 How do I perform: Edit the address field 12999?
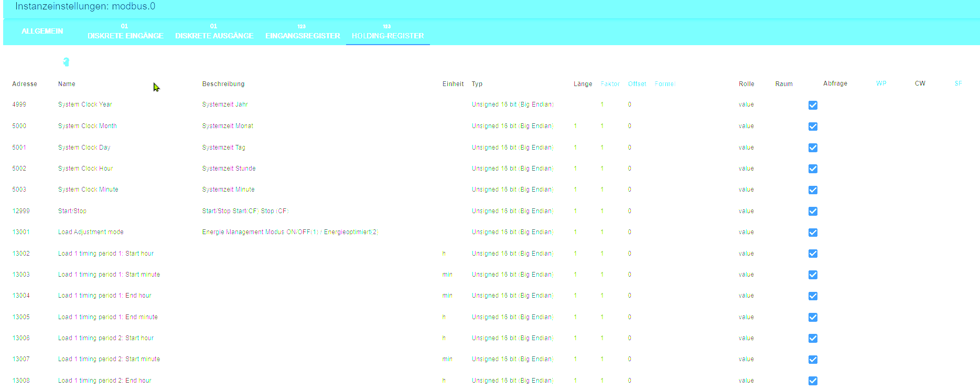(21, 211)
